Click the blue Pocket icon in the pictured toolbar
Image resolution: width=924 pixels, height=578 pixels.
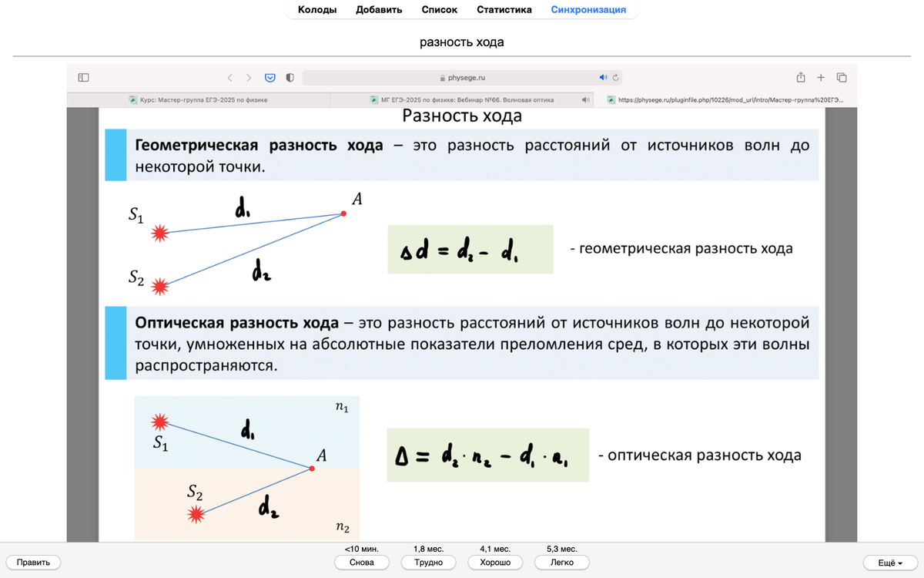point(270,78)
